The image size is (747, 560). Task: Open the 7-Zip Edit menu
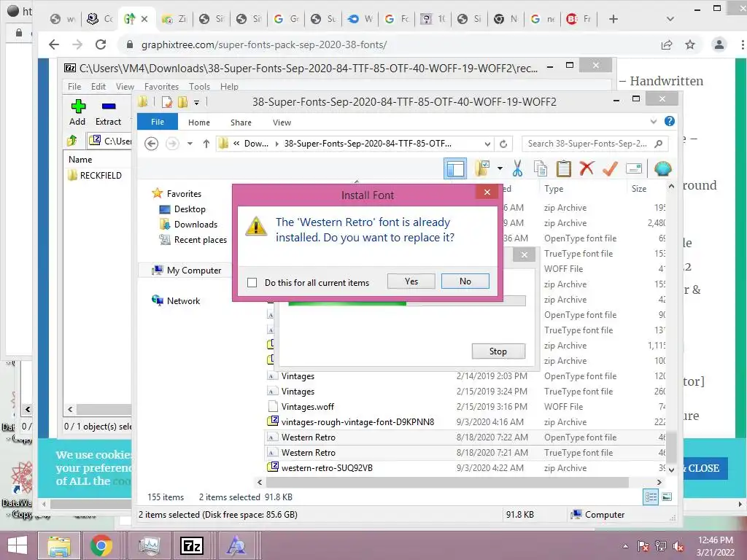pyautogui.click(x=98, y=87)
